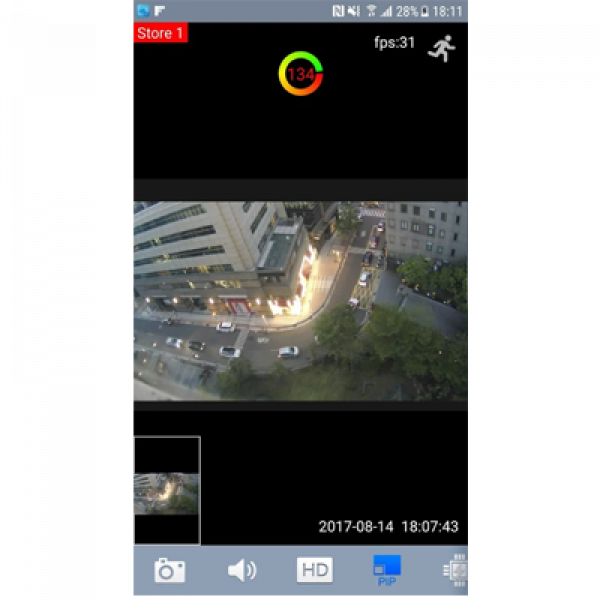Viewport: 600px width, 600px height.
Task: Tap the Wi-Fi status bar icon
Action: (371, 11)
